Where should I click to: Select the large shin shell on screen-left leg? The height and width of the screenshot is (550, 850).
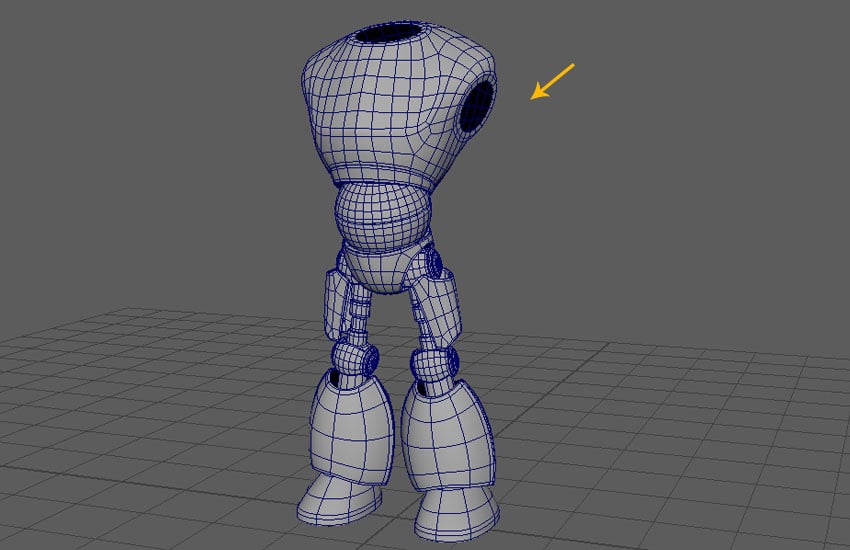click(x=351, y=428)
